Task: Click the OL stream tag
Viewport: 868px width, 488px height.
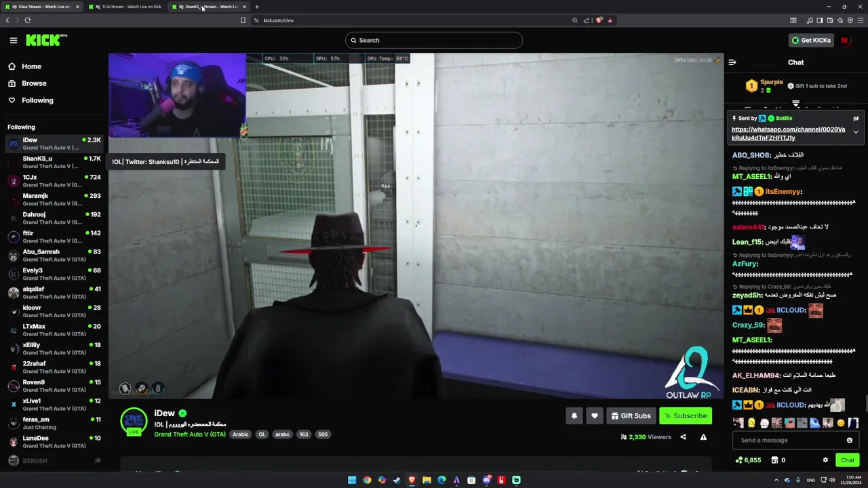Action: 262,434
